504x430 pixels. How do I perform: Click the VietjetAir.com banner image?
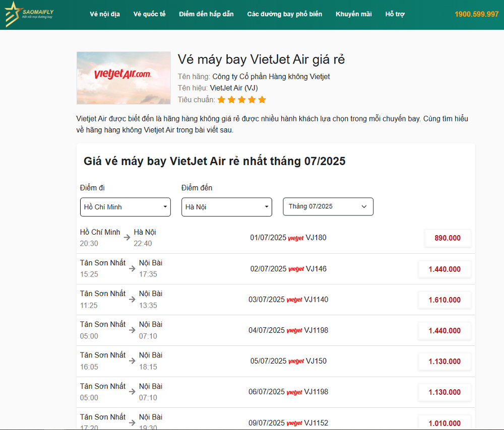click(x=123, y=78)
